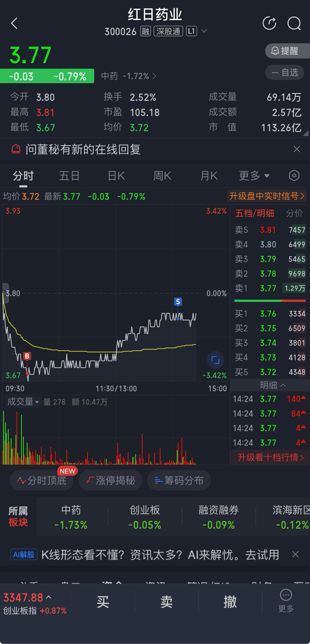Select 买3 price 3.74 row

[x=270, y=343]
